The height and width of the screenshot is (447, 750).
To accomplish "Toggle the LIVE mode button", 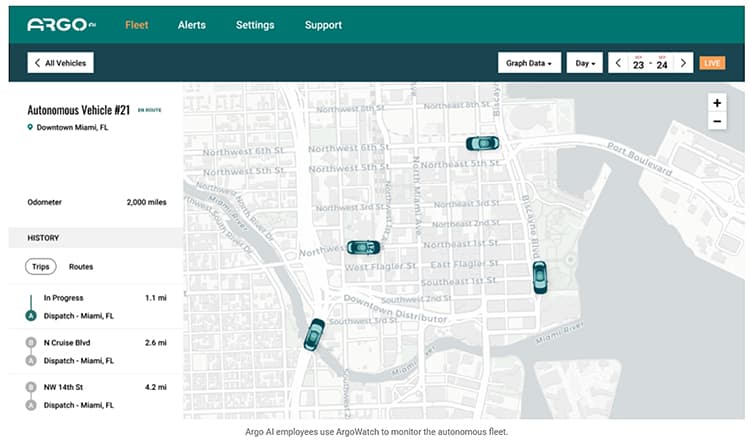I will tap(712, 63).
